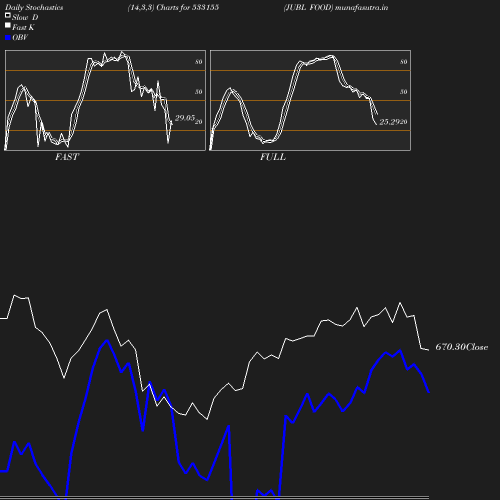The image size is (500, 500).
Task: Click the Slow D legend swatch
Action: 8,15
